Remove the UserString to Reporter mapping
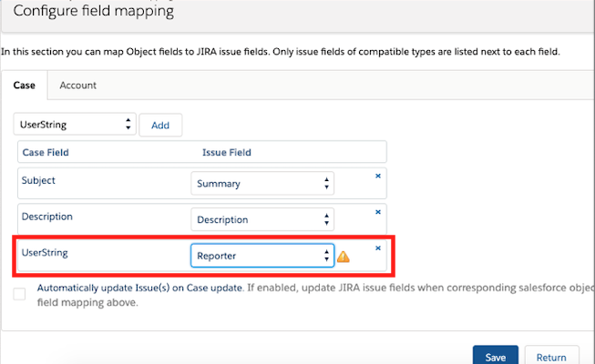Screen dimensions: 595x364 [378, 248]
